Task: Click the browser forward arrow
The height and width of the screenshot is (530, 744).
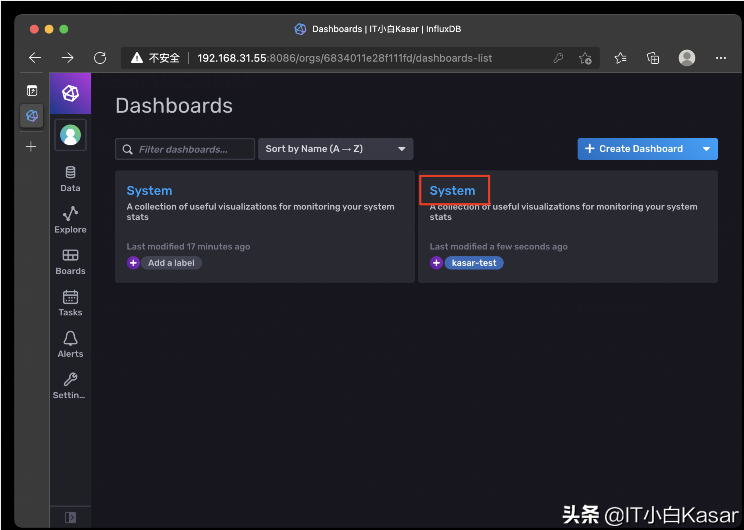Action: pyautogui.click(x=67, y=58)
